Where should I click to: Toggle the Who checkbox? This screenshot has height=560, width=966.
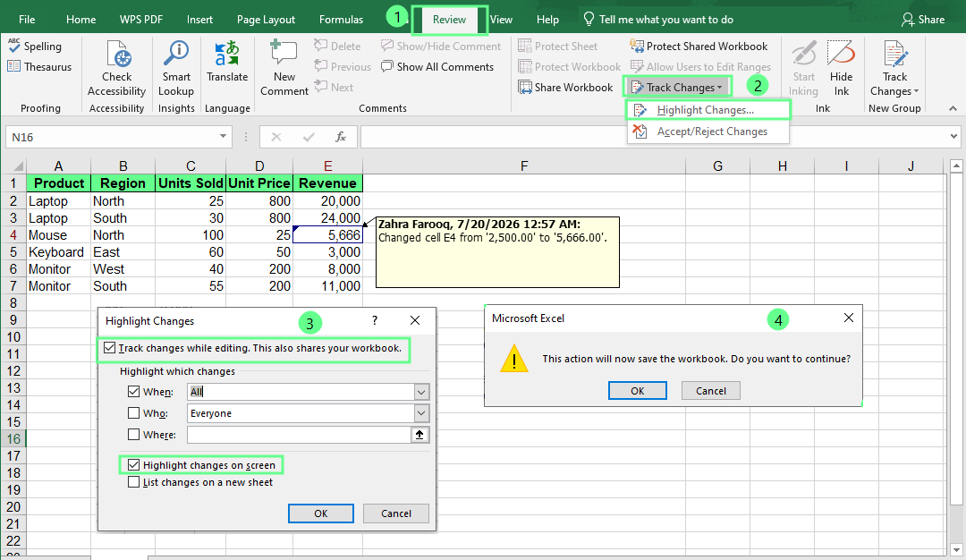[x=133, y=412]
